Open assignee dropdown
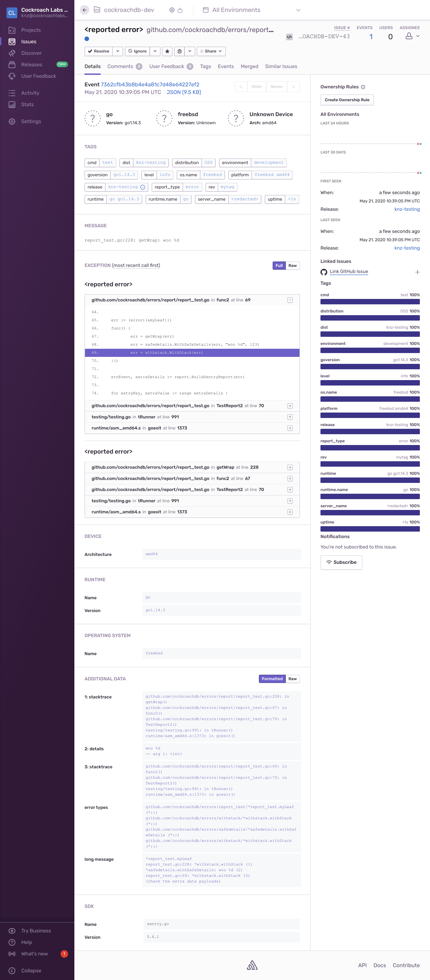430x980 pixels. (x=412, y=36)
